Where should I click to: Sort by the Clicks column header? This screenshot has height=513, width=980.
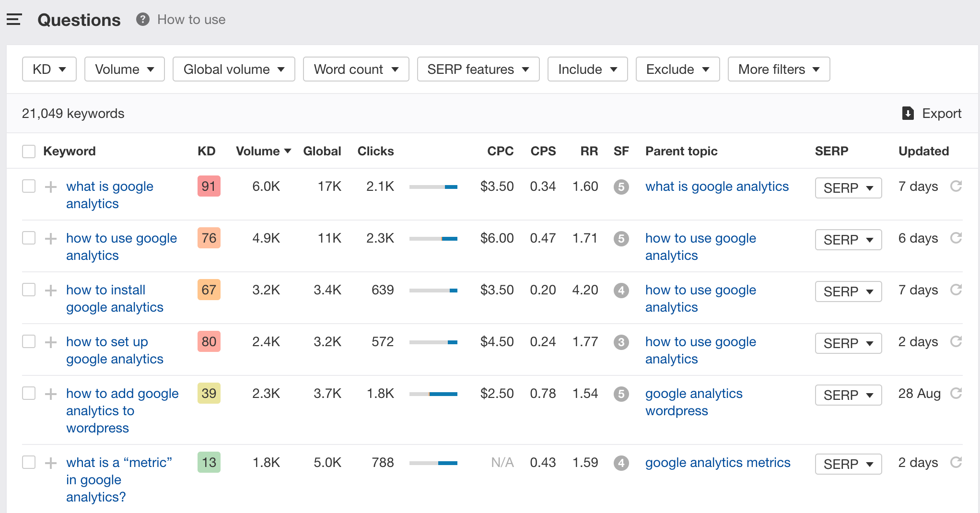pos(375,151)
